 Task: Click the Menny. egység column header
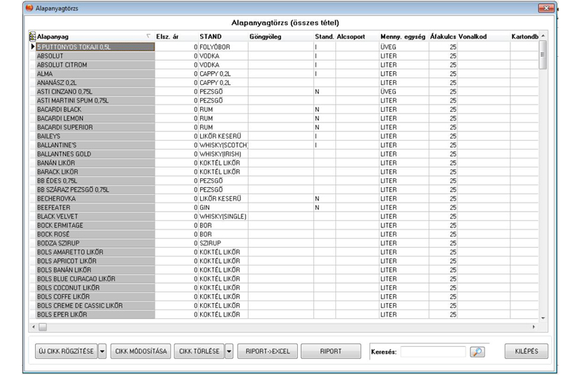404,36
